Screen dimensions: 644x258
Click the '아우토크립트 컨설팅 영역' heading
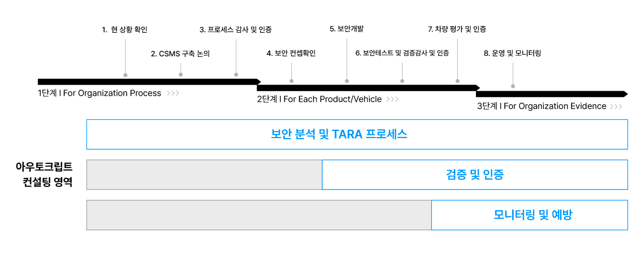[x=44, y=174]
